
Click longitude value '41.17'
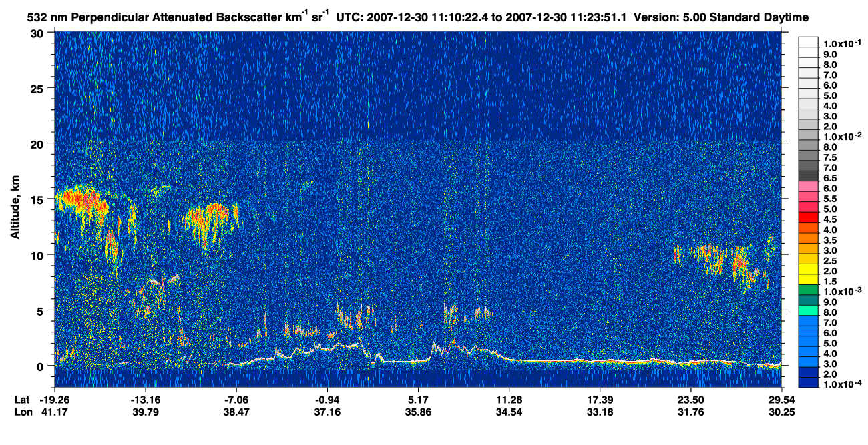55,412
